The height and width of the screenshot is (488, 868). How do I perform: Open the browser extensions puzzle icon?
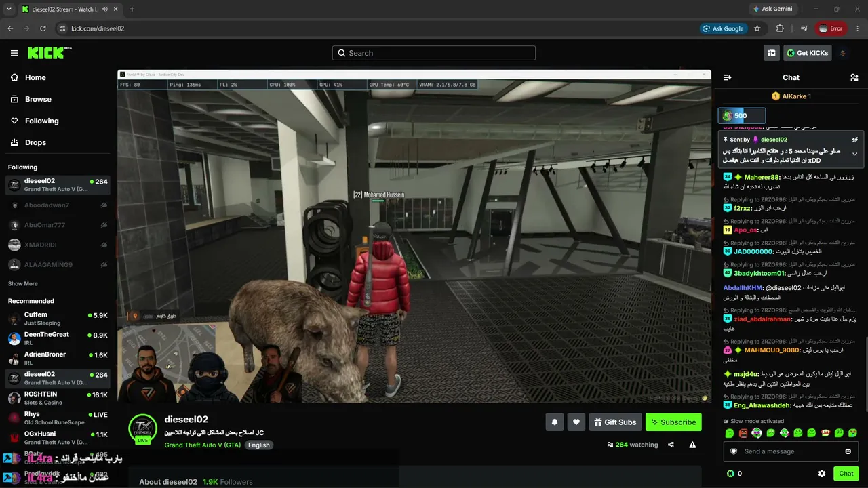click(780, 28)
